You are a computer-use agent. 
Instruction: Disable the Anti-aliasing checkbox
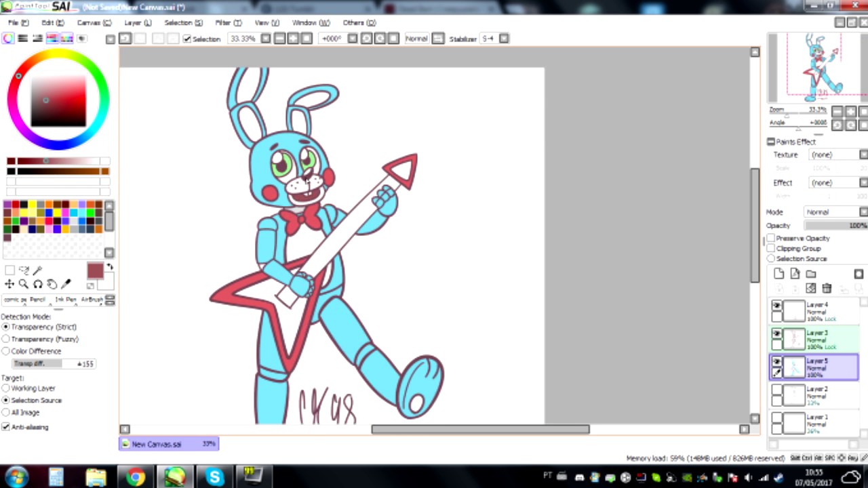(x=6, y=427)
